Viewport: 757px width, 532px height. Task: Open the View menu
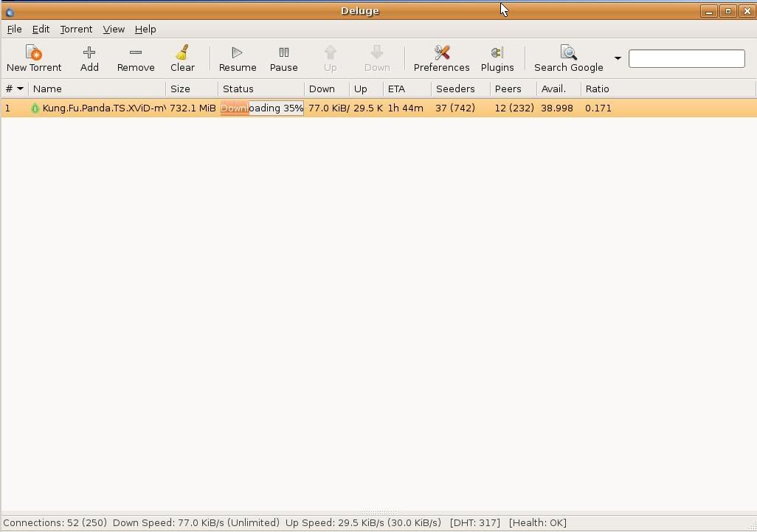click(x=114, y=30)
